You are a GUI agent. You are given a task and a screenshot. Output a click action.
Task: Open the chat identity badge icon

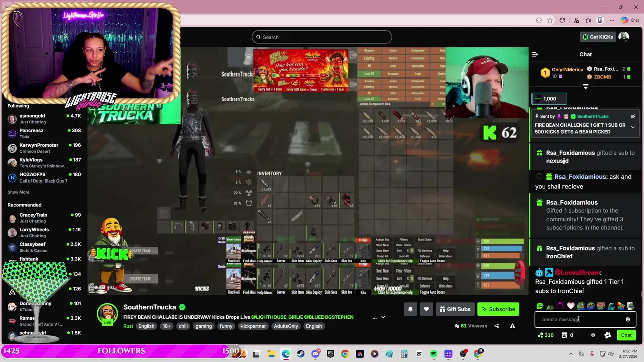pyautogui.click(x=608, y=335)
